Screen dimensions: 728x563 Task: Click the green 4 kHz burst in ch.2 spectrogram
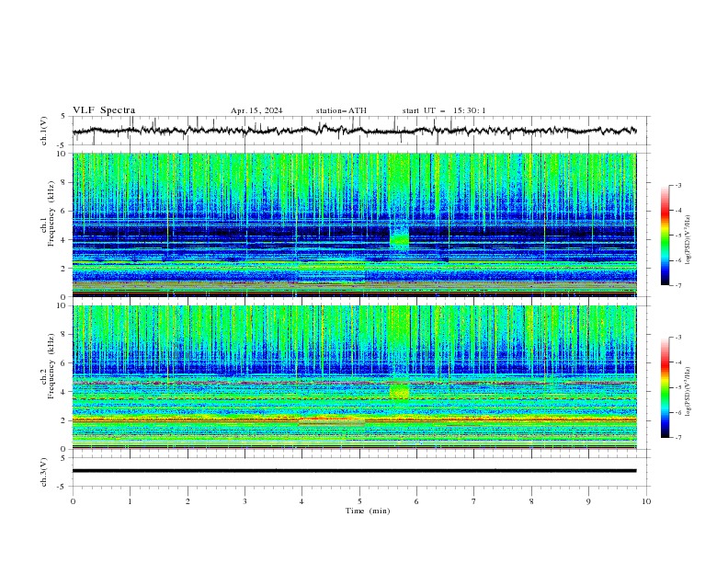pyautogui.click(x=399, y=391)
